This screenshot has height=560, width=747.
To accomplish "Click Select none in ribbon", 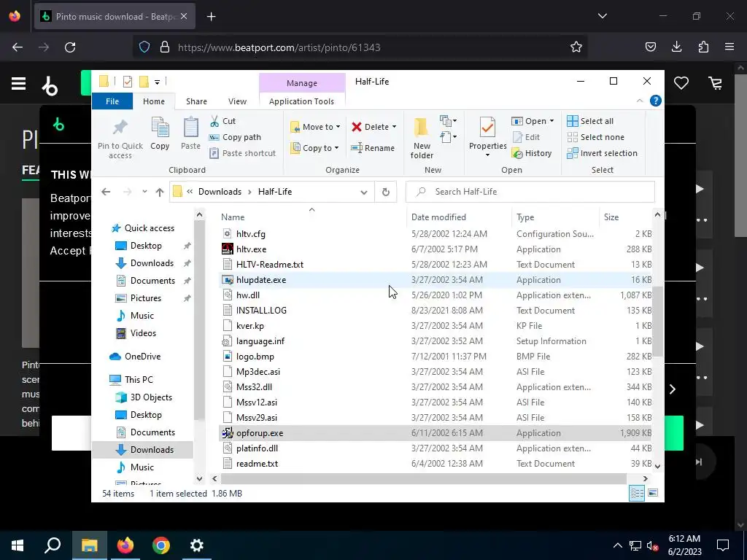I will click(x=595, y=137).
